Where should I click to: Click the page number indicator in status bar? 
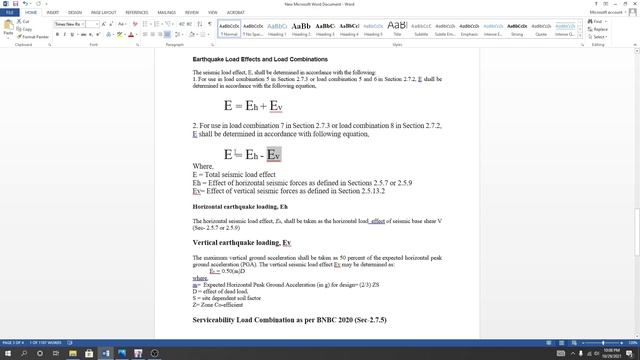[x=13, y=343]
